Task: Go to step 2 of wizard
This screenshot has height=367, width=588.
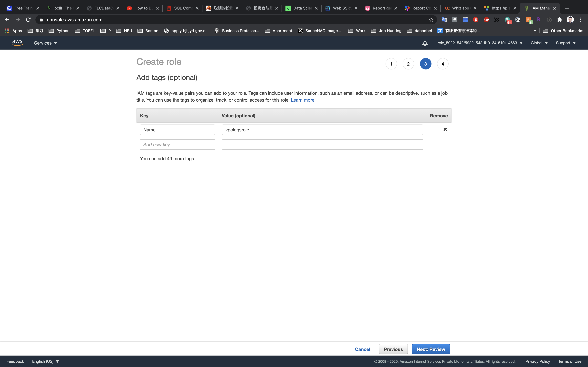Action: (408, 64)
